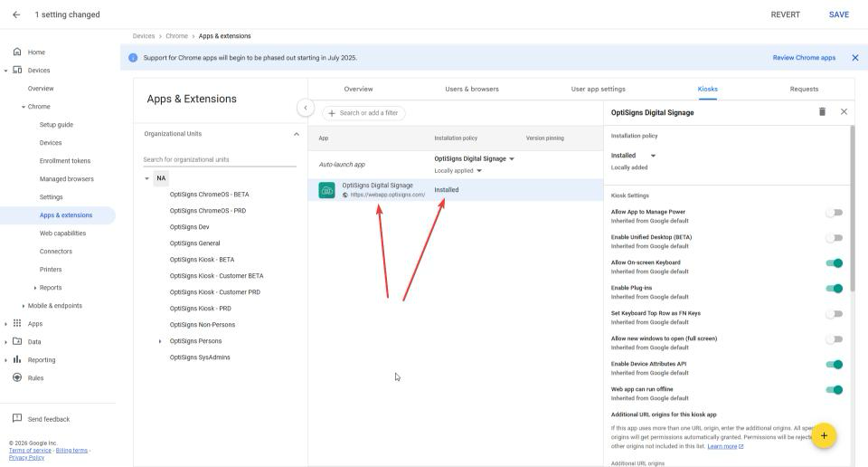Screen dimensions: 868x467
Task: Click the back arrow icon
Action: (x=16, y=15)
